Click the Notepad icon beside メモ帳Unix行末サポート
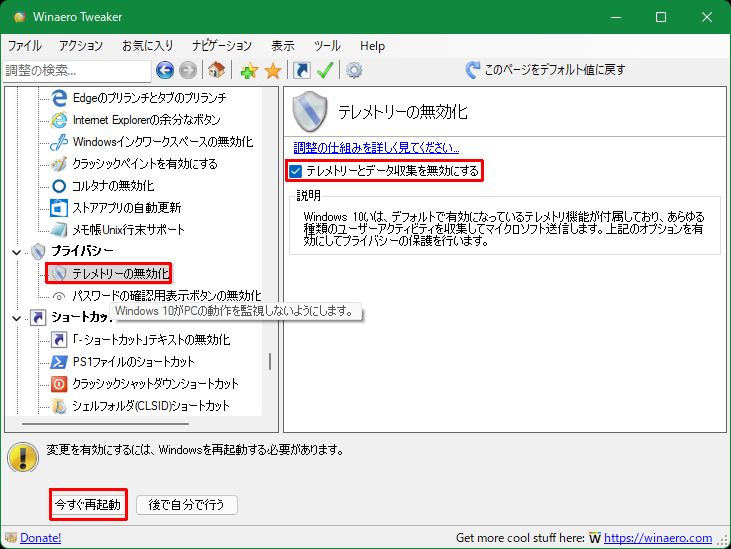This screenshot has height=549, width=731. tap(59, 229)
